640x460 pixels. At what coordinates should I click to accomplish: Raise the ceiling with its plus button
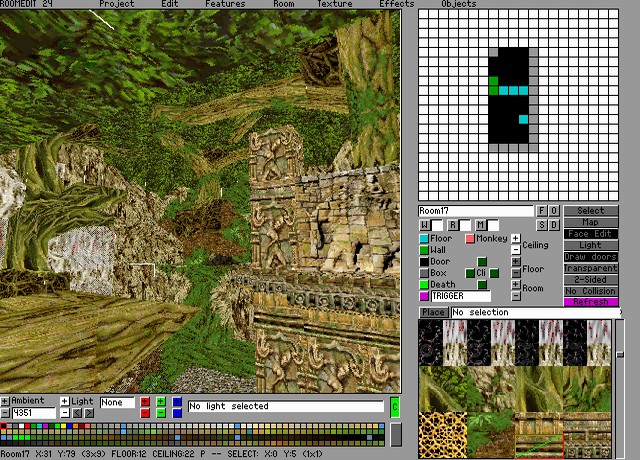coord(516,239)
